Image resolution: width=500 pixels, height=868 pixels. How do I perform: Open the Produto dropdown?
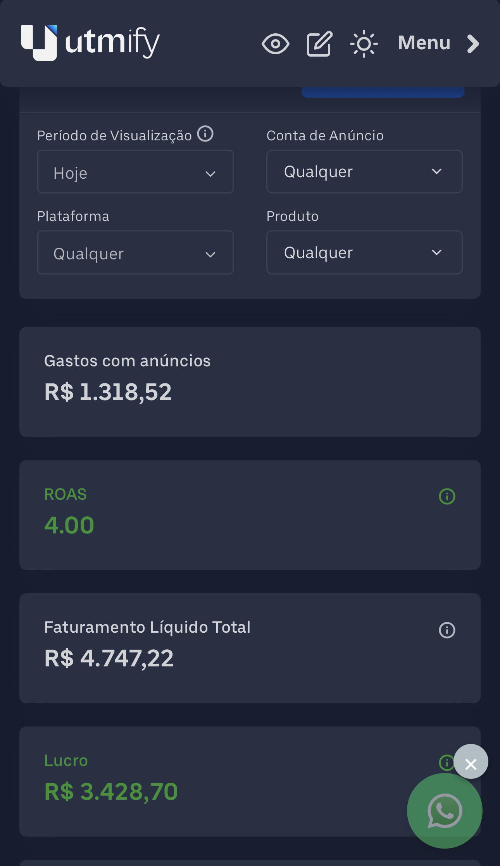pos(364,252)
